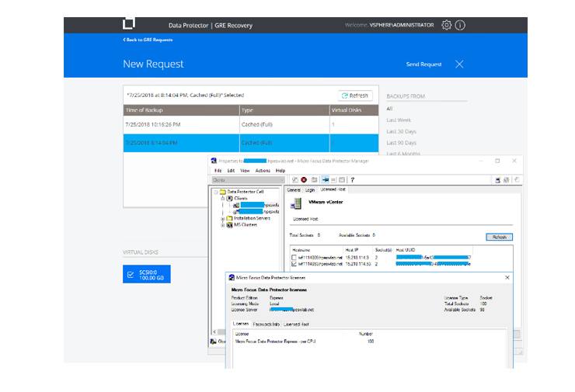
Task: Toggle the SCSI0:0 100.00 GB disk checkbox
Action: point(131,275)
